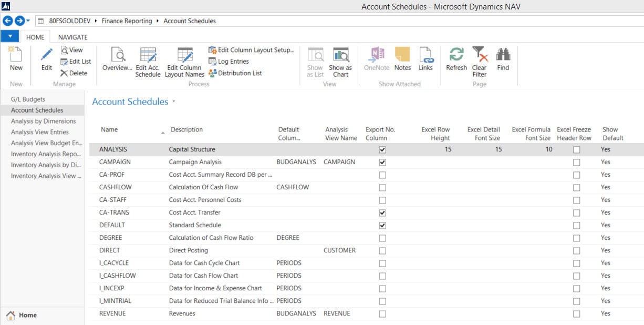Sort by the Name column header
The image size is (644, 325).
click(109, 129)
